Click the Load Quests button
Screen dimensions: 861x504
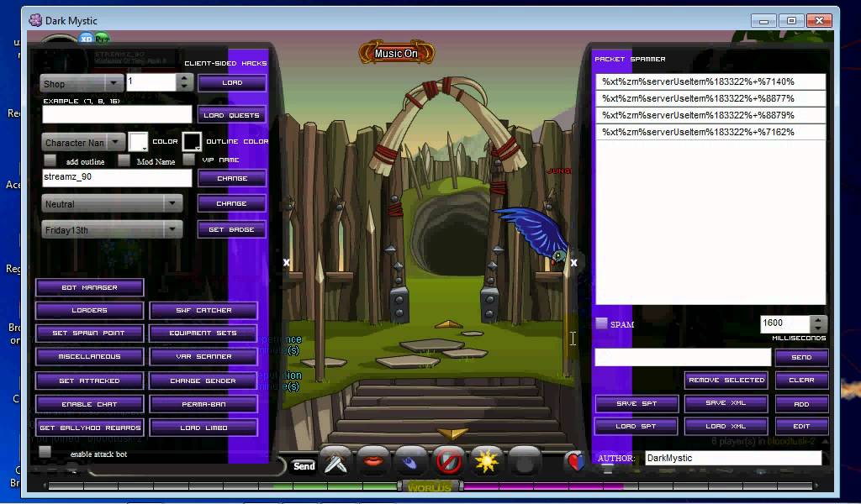click(232, 115)
